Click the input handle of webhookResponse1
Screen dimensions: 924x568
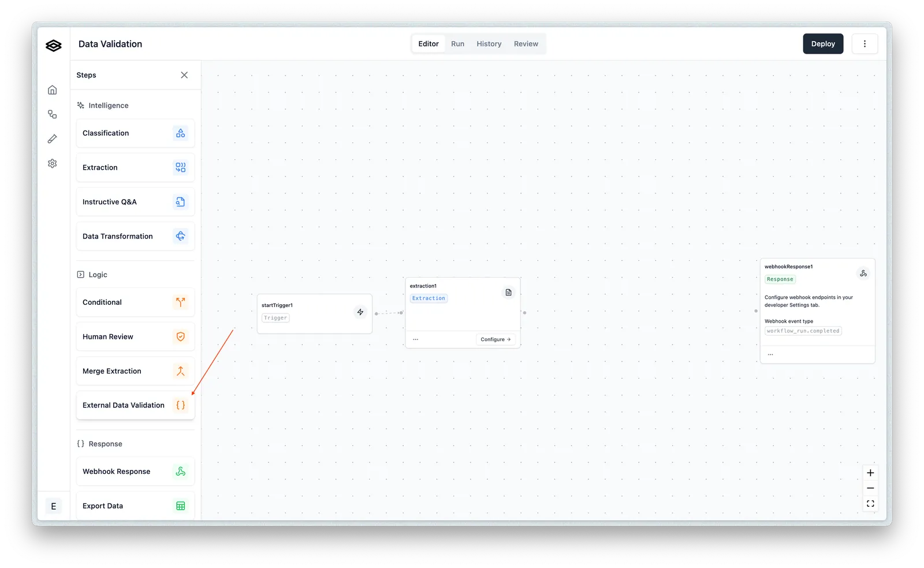point(756,311)
